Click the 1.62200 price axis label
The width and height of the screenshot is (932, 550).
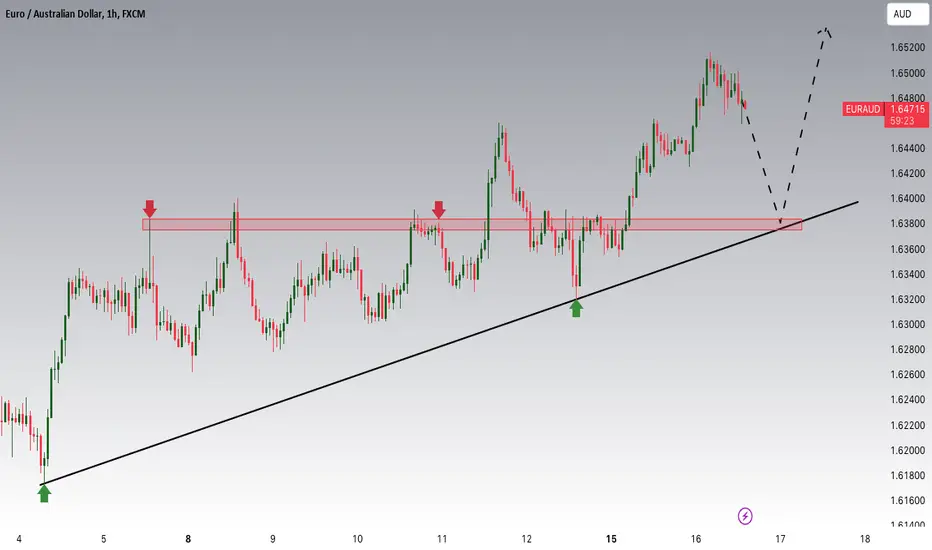pos(907,425)
